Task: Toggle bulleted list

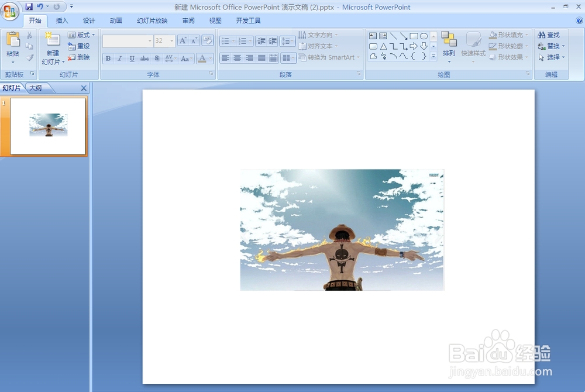Action: click(x=225, y=41)
